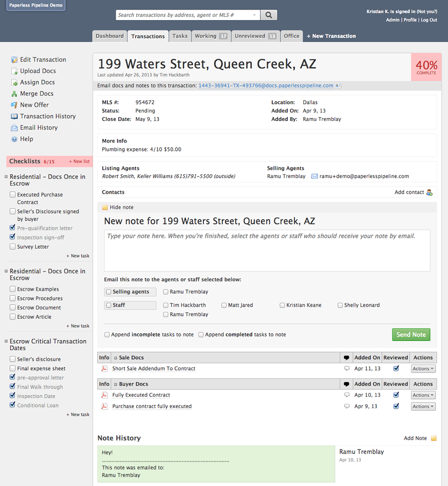Screen dimensions: 448x486
Task: Click + New task under Survey Letter
Action: pos(78,256)
